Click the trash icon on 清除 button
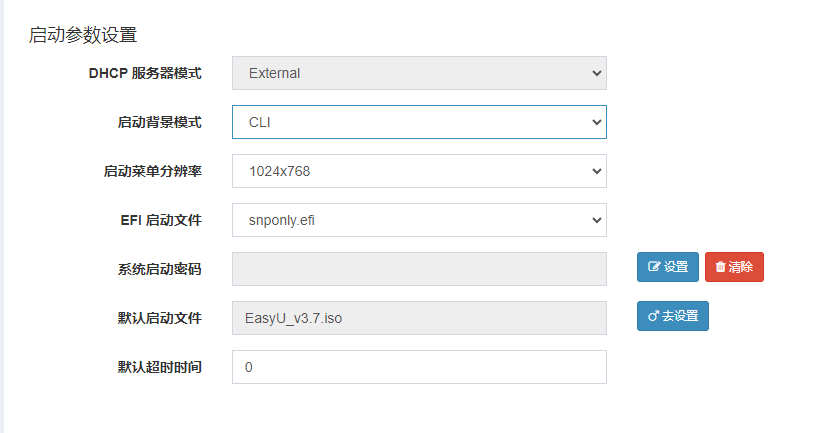Image resolution: width=832 pixels, height=433 pixels. 720,267
